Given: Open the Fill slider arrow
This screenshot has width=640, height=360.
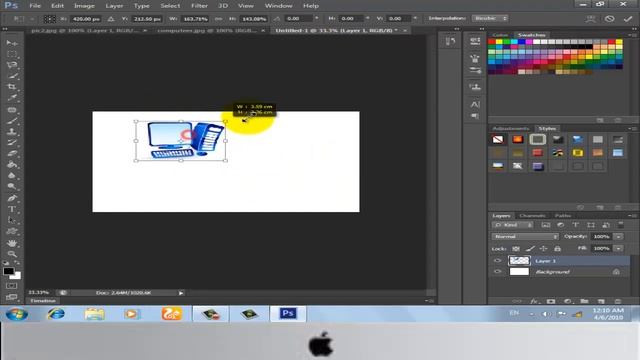Looking at the screenshot, I should [619, 248].
